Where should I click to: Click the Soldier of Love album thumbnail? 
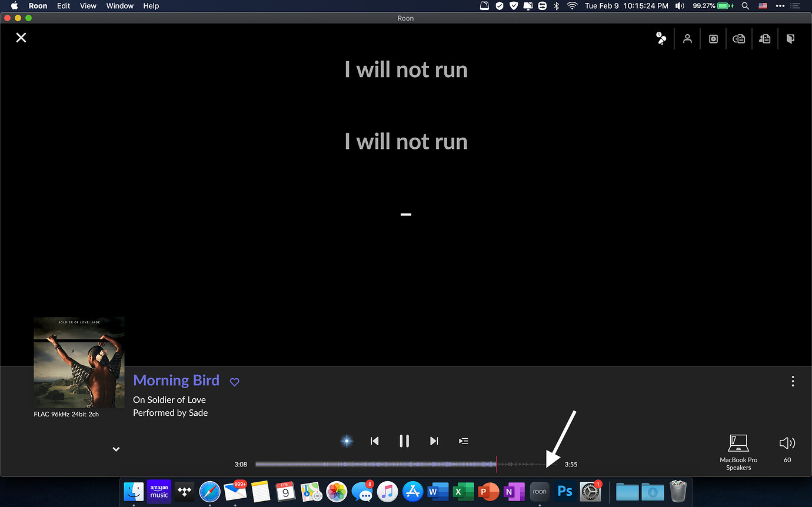click(x=79, y=362)
